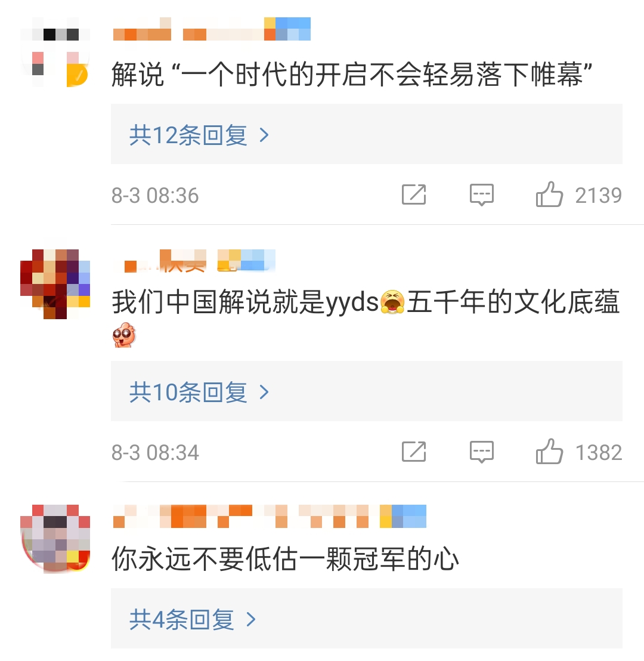Repost the comment dated 8-3 08:34

[x=414, y=452]
